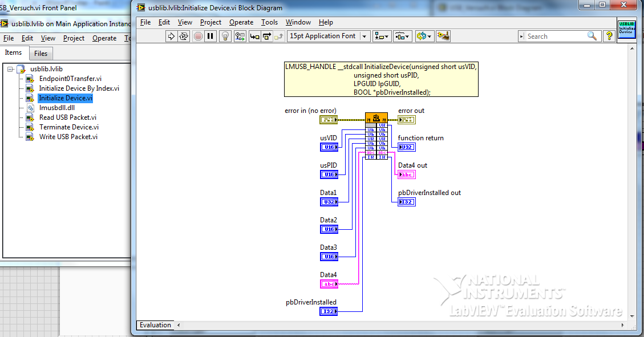Select lmusbdll.dll in the library list
This screenshot has width=644, height=337.
[56, 108]
